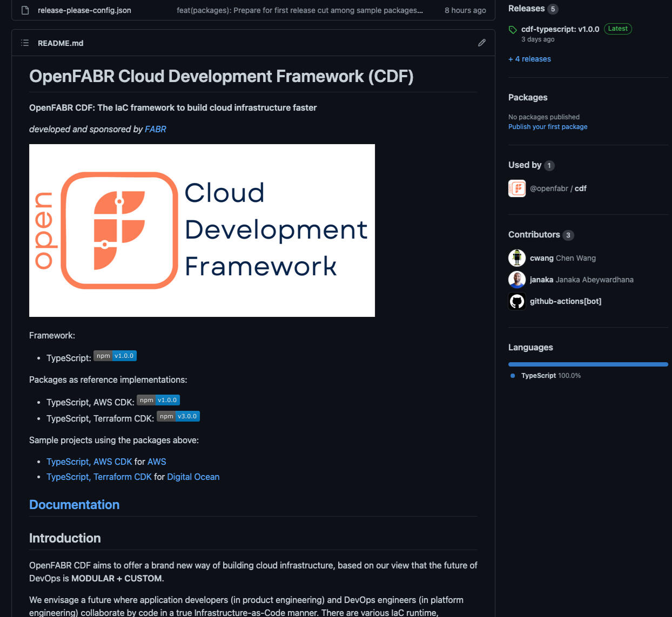Click the Latest release label
The image size is (672, 617).
(618, 29)
